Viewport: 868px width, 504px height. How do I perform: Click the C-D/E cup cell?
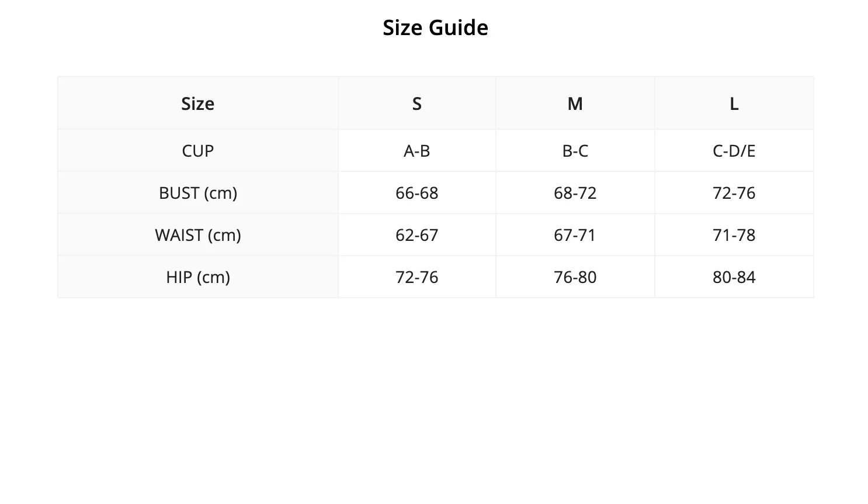(734, 151)
